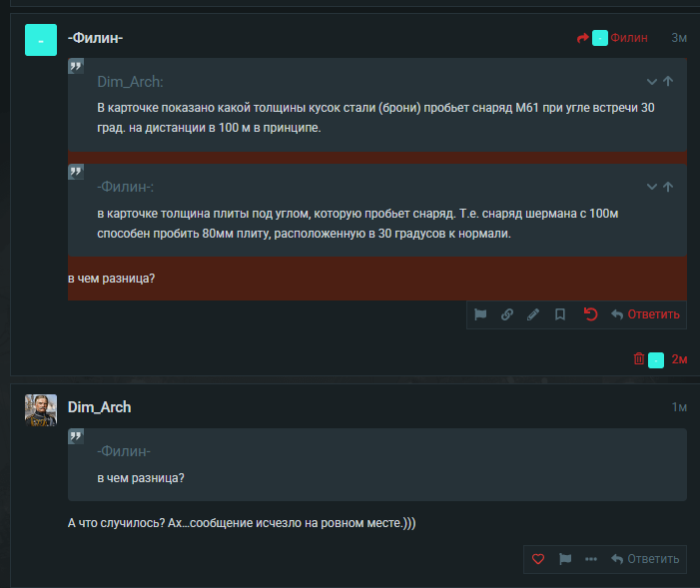Edit the -Филин- post with pencil icon

(x=533, y=314)
